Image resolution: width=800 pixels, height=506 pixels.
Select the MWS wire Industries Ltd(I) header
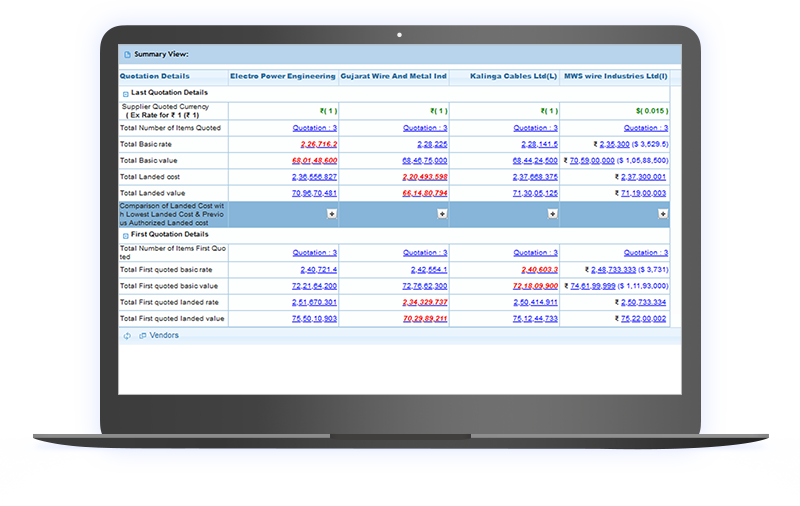tap(616, 76)
